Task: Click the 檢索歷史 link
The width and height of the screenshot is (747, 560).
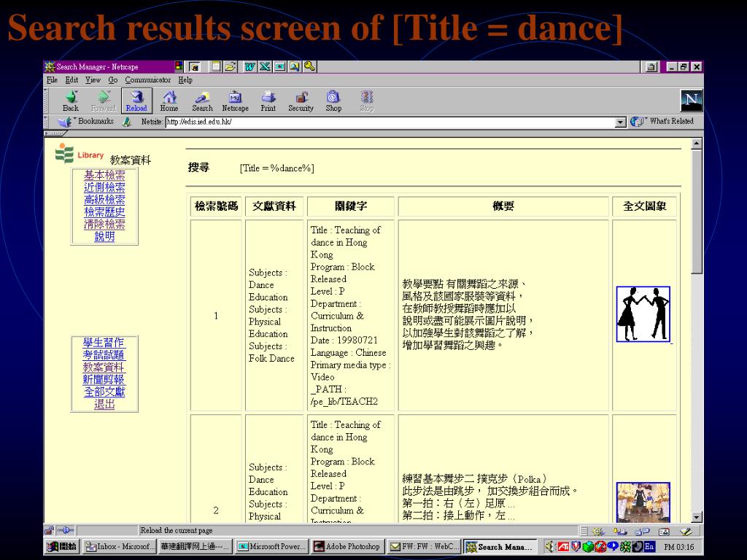Action: coord(104,212)
